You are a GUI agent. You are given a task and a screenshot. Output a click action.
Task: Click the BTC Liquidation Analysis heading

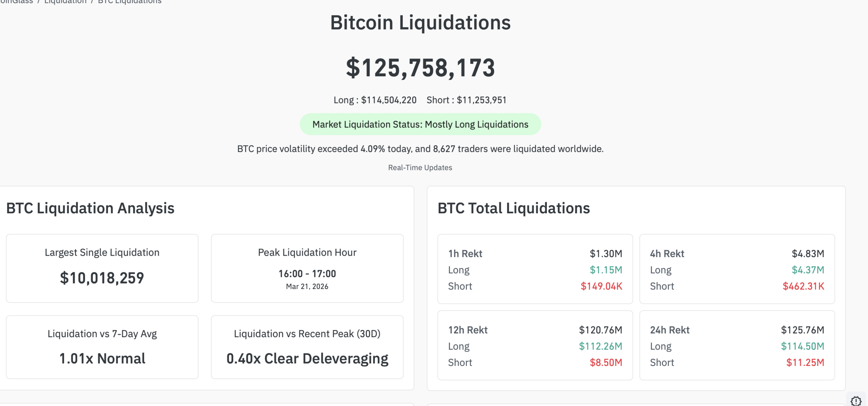tap(90, 208)
